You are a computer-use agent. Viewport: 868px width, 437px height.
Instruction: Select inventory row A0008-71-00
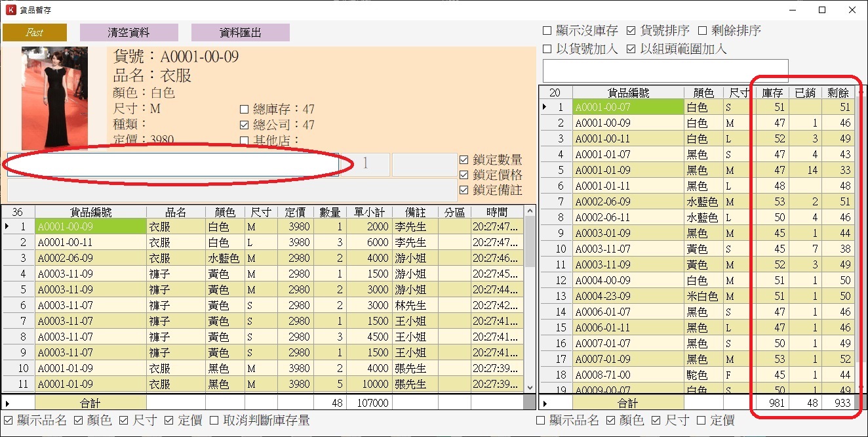click(627, 375)
